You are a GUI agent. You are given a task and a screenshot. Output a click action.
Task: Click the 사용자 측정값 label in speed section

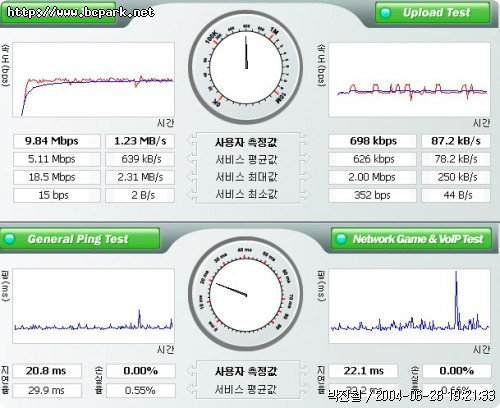pyautogui.click(x=246, y=142)
